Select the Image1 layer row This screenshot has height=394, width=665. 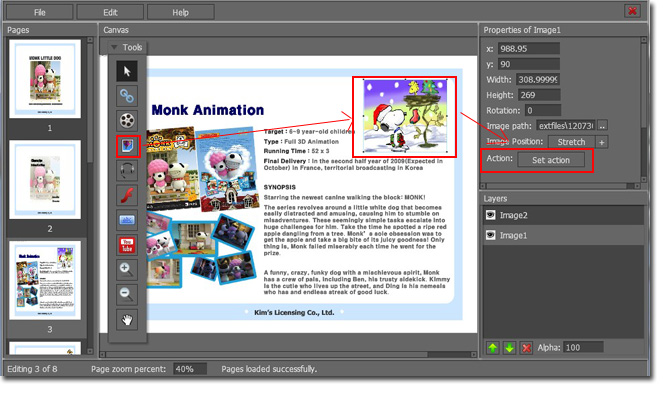click(563, 235)
